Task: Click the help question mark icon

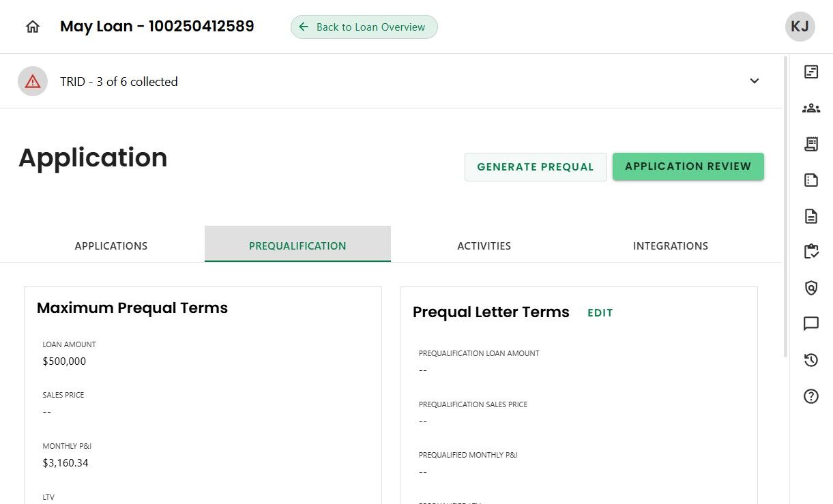Action: [811, 396]
